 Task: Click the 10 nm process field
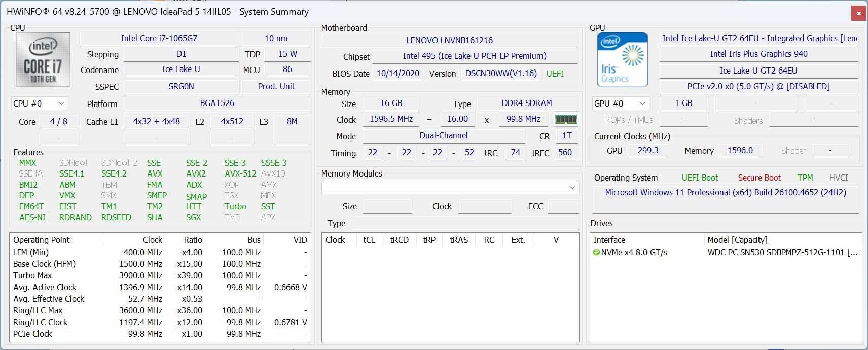(x=276, y=38)
